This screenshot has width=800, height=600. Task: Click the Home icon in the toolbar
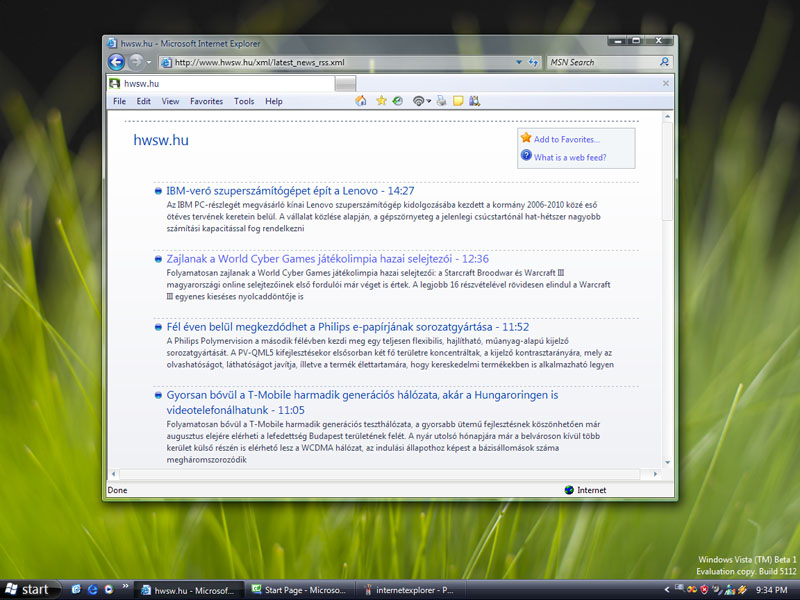[x=361, y=101]
